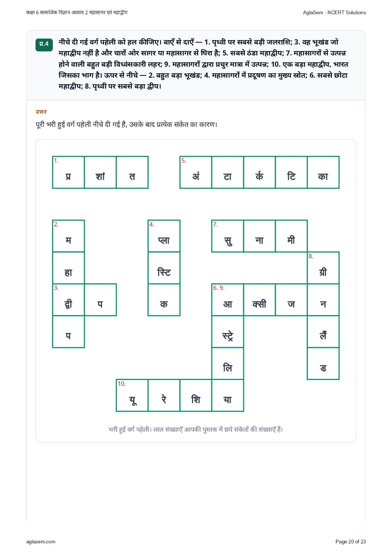
Task: Click the crossword cell containing द्वी
Action: point(68,300)
